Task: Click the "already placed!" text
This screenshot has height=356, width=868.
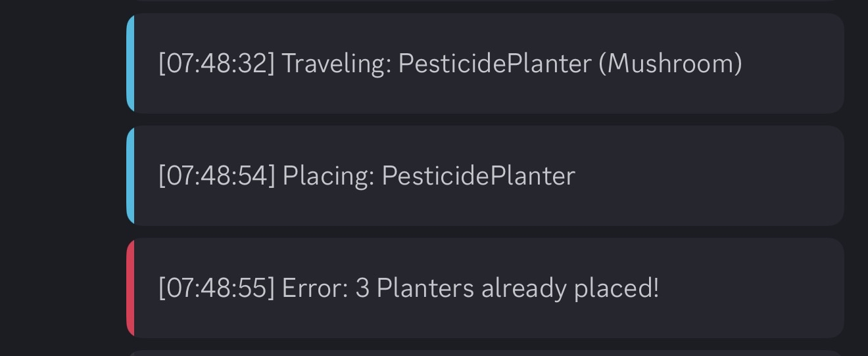Action: [569, 288]
